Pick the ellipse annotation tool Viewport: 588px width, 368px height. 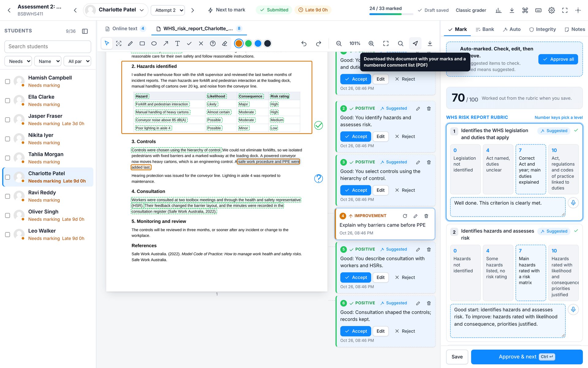tap(154, 44)
